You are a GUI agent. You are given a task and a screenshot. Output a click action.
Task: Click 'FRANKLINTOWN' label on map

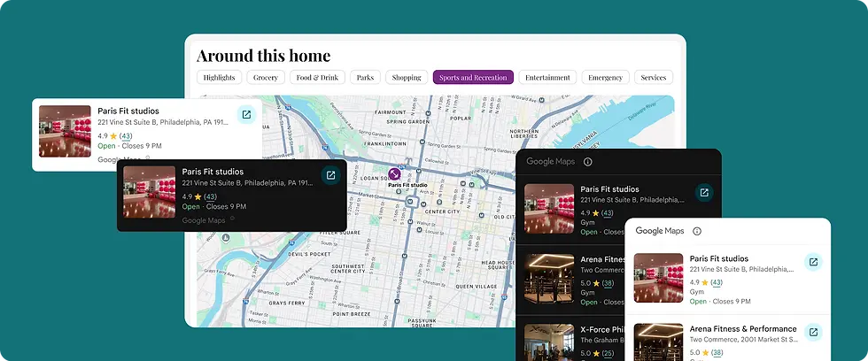(x=384, y=143)
